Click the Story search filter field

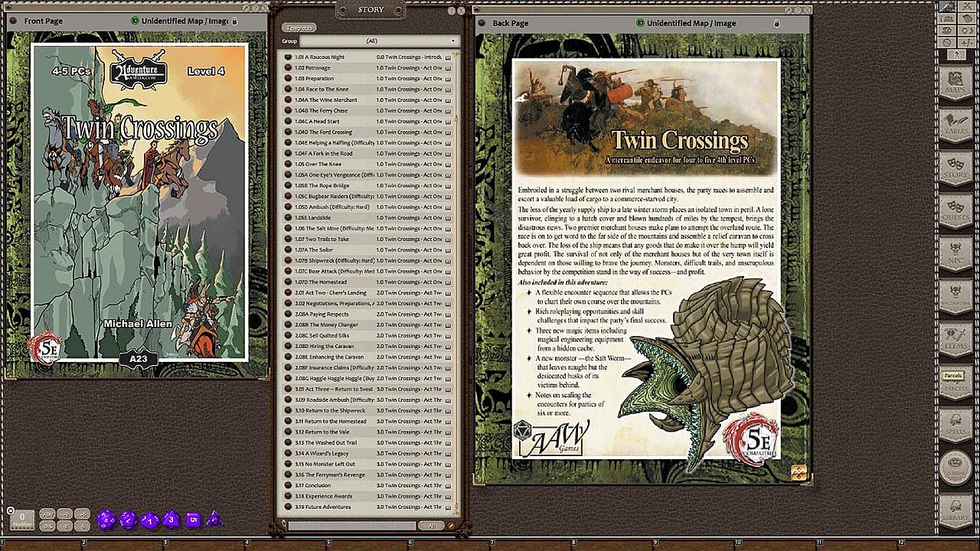(x=351, y=526)
